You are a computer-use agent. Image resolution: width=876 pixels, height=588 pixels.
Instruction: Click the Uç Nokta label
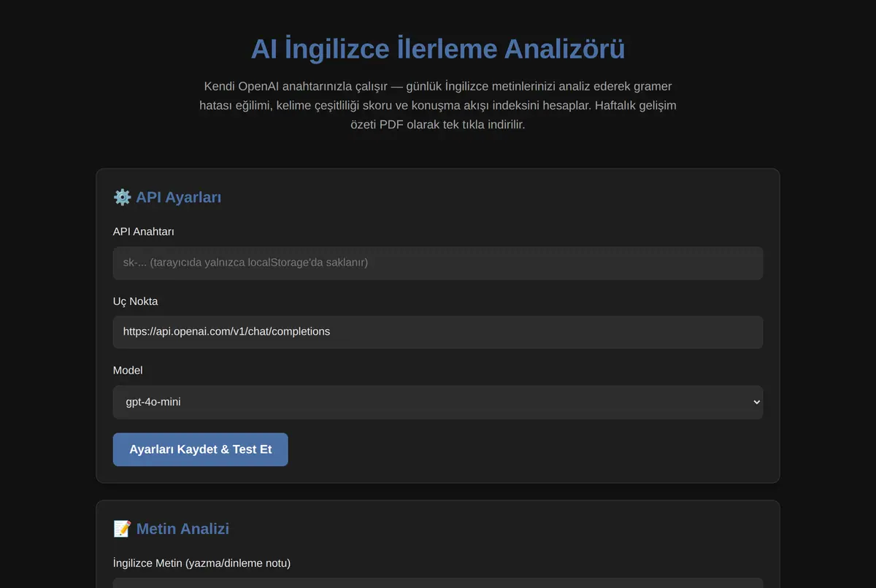135,301
